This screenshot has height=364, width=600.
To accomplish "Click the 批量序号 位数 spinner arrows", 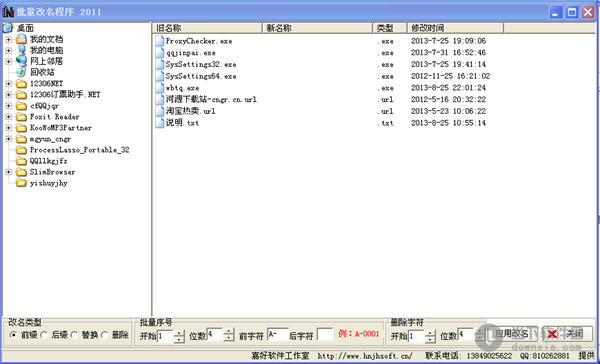I will click(228, 335).
